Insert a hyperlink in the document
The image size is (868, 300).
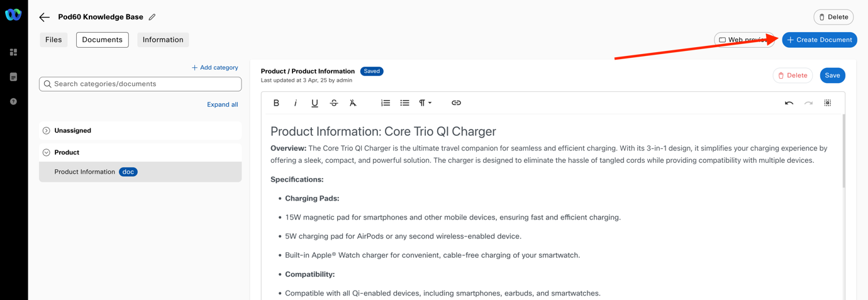[x=456, y=103]
